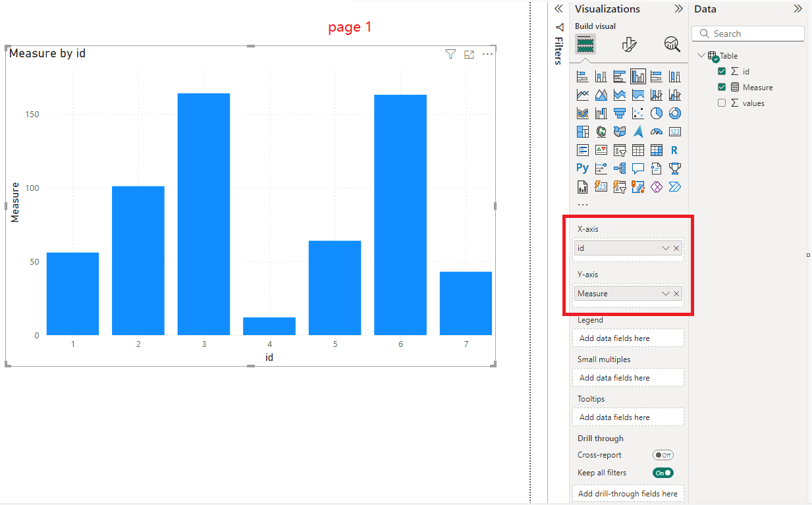This screenshot has height=505, width=812.
Task: Toggle the Cross-report switch
Action: point(663,455)
